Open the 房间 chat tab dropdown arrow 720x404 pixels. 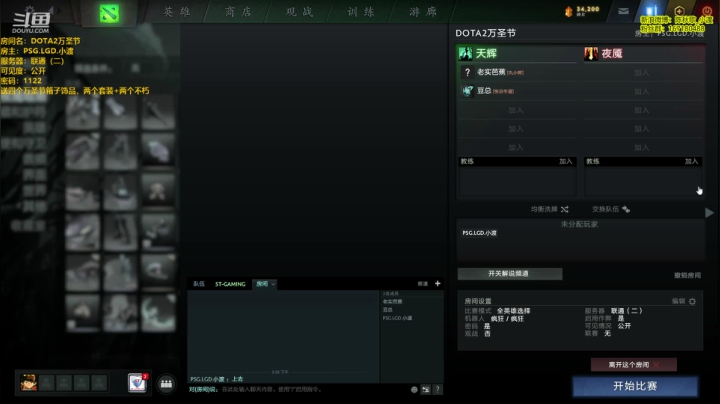[273, 284]
